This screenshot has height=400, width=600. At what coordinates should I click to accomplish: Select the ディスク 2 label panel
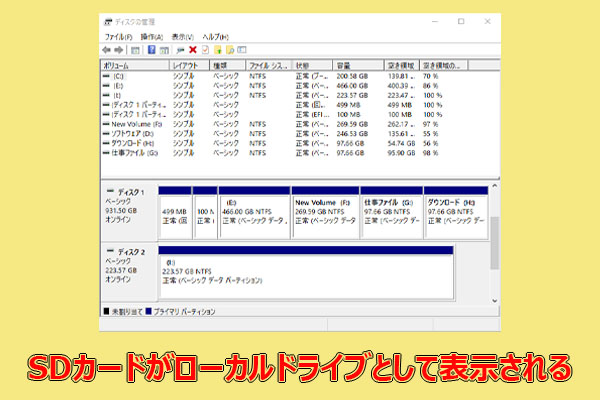(129, 273)
